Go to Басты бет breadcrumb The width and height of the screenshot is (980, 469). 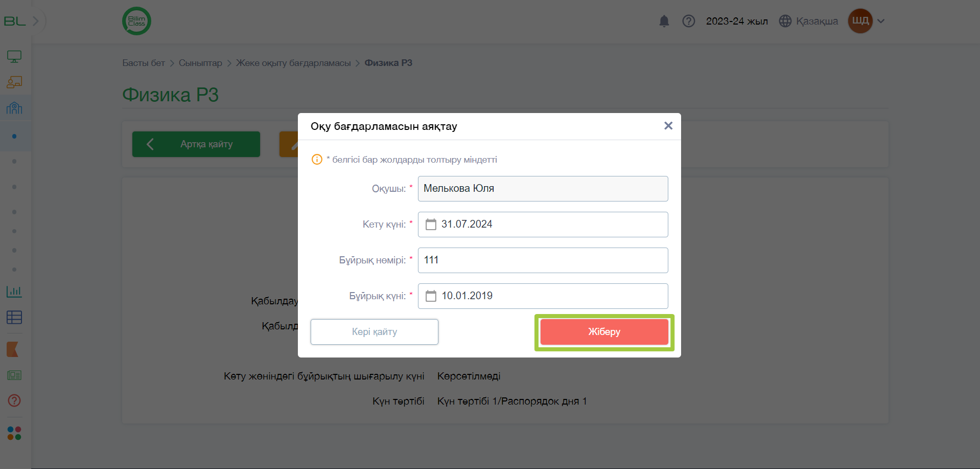point(144,63)
